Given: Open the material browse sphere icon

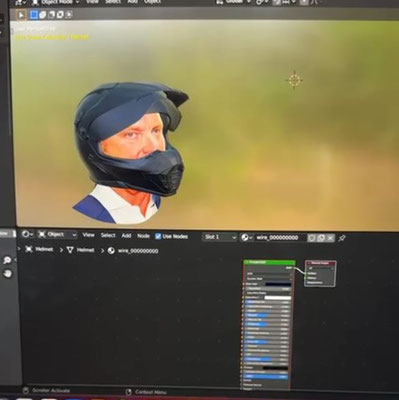Looking at the screenshot, I should pyautogui.click(x=246, y=237).
